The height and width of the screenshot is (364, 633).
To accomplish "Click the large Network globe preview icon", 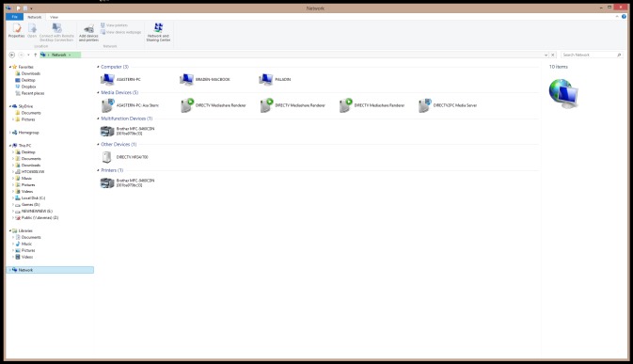I will (563, 94).
